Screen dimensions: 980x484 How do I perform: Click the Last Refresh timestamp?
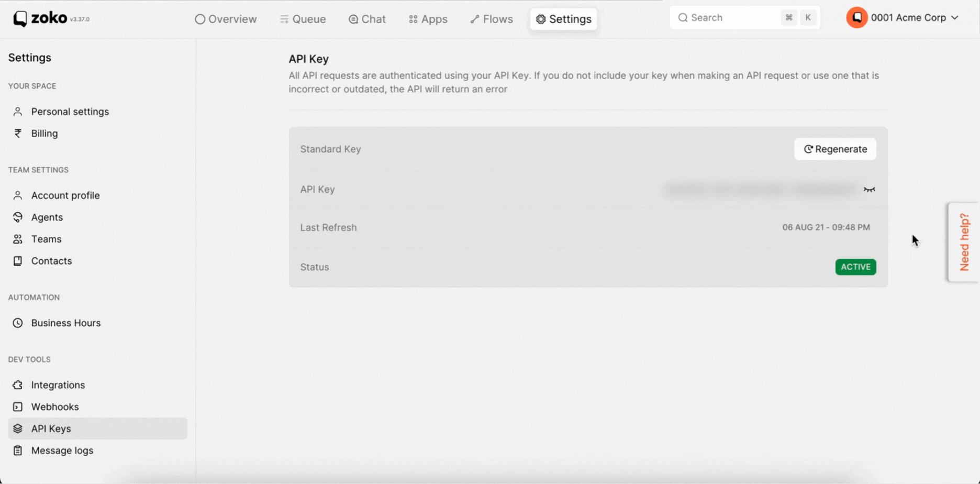point(826,227)
